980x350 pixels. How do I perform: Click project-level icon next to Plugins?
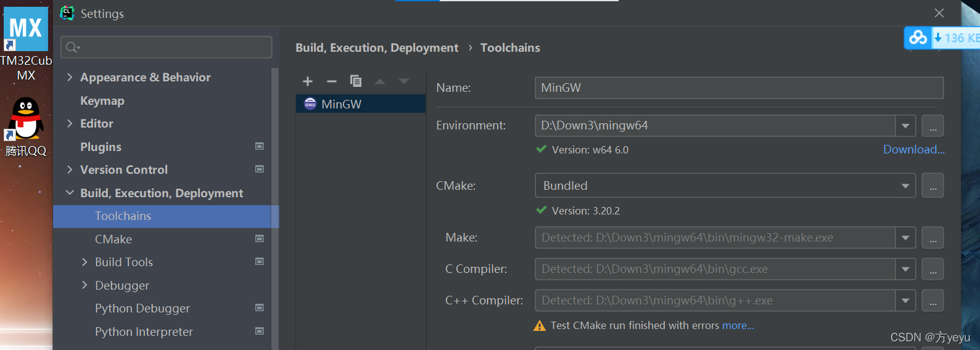pos(260,147)
